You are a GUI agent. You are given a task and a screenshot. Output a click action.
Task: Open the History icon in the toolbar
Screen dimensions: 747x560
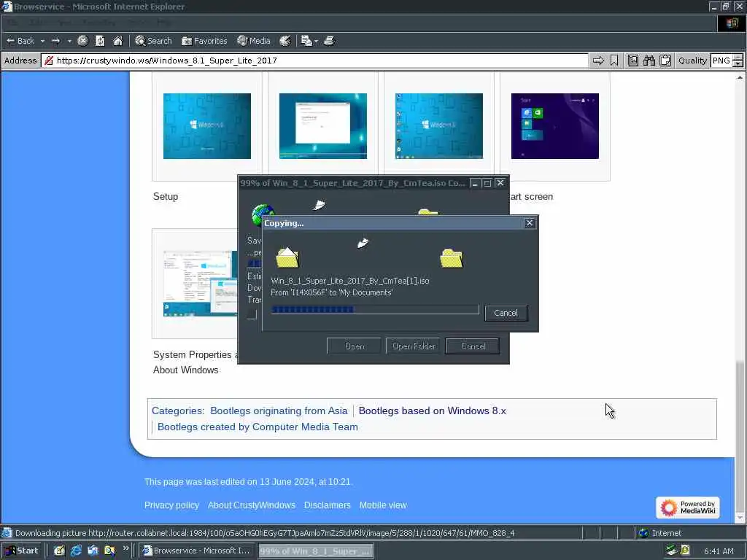click(285, 41)
